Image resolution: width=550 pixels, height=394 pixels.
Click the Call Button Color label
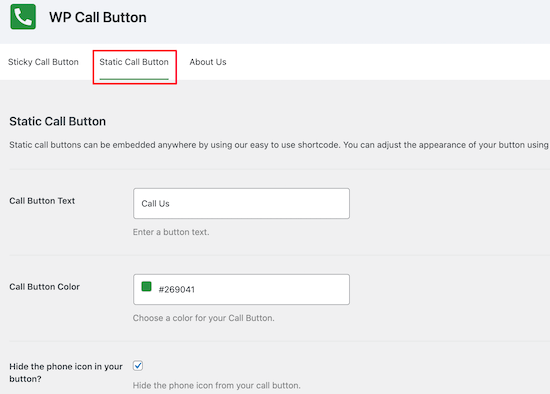(x=45, y=287)
